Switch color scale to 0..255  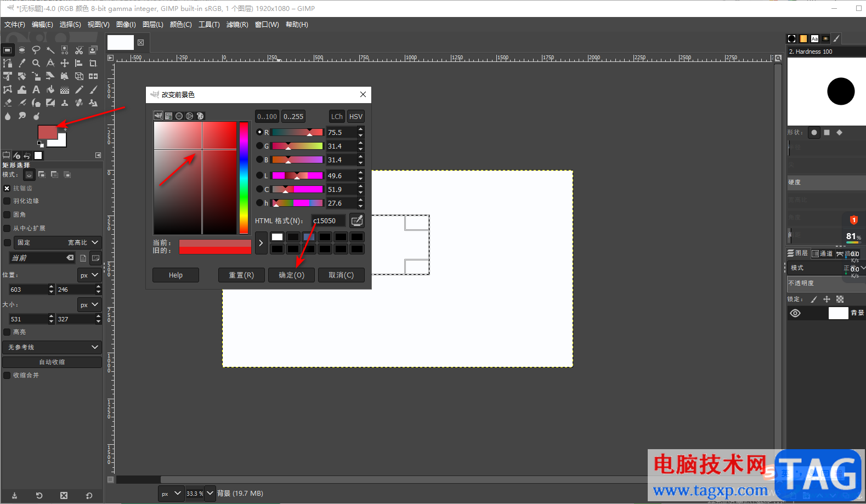pos(293,116)
